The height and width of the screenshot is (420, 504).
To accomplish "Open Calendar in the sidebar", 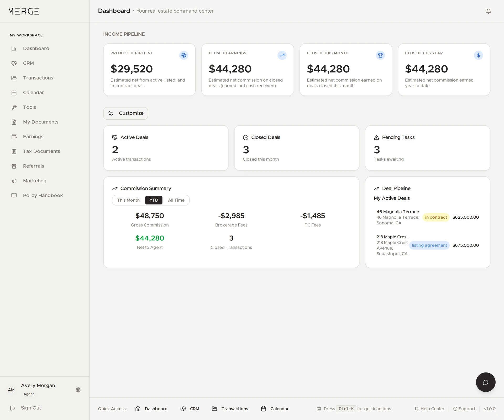I will 45,93.
